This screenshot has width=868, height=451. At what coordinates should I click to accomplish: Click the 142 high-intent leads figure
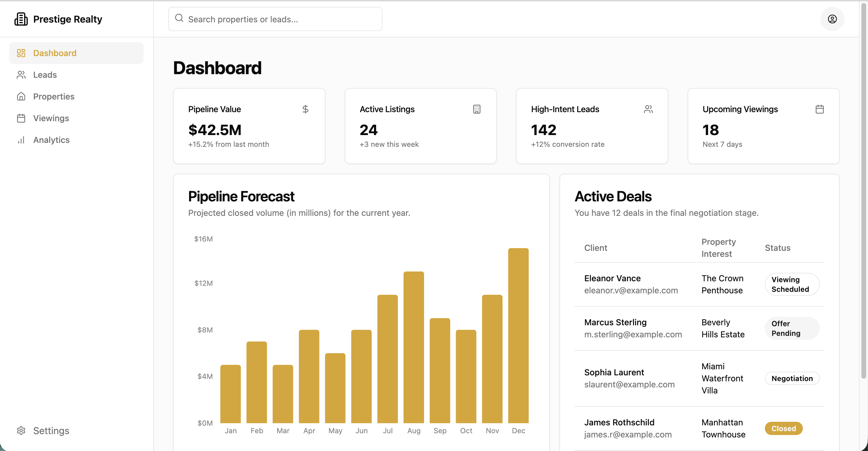pyautogui.click(x=543, y=130)
